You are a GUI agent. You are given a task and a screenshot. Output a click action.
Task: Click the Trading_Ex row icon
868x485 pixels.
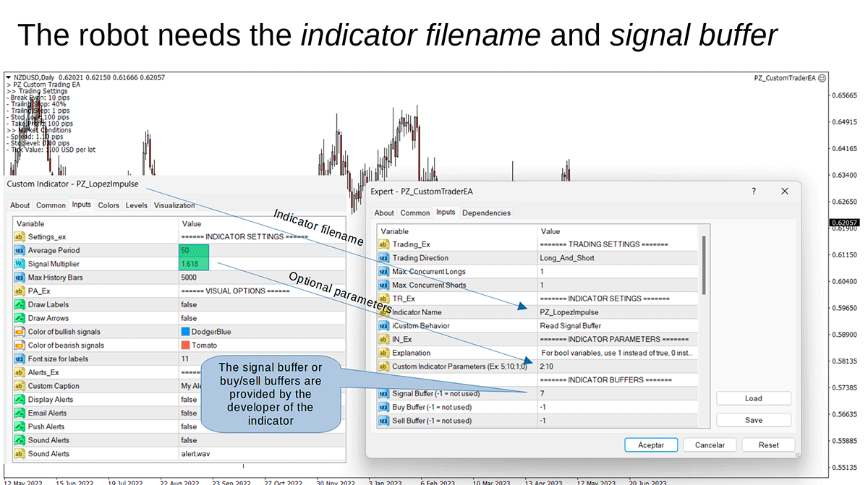click(x=384, y=244)
